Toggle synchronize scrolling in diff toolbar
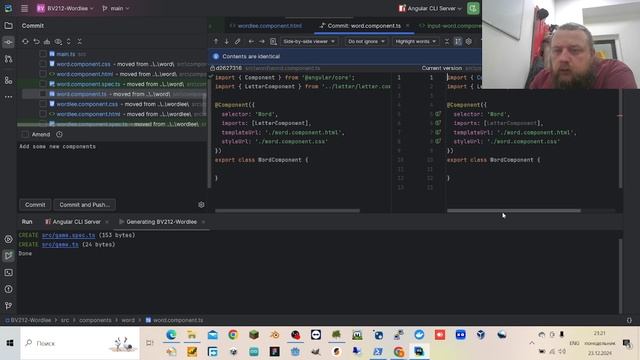This screenshot has height=360, width=640. tap(458, 41)
